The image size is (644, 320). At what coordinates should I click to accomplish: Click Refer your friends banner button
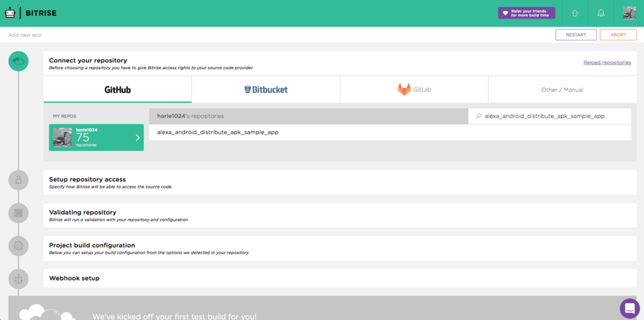[526, 13]
